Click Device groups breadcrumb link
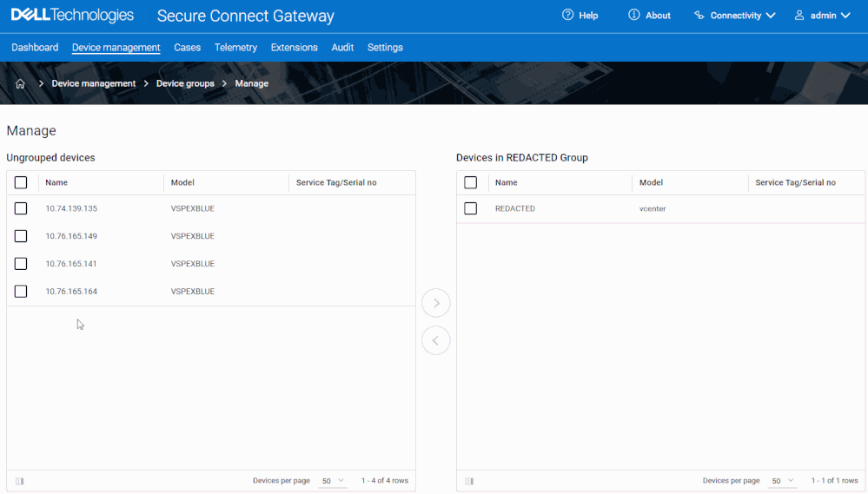This screenshot has width=868, height=494. (185, 83)
